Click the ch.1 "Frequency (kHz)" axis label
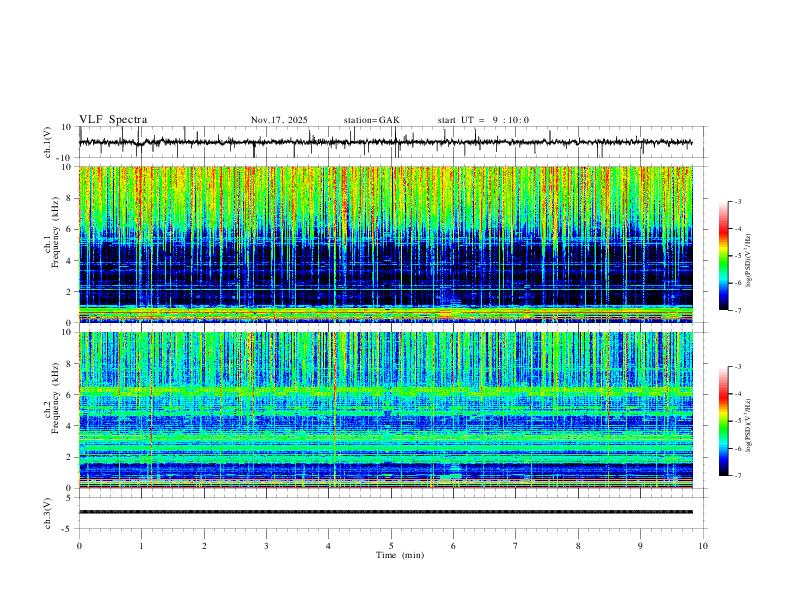Viewport: 792px width, 612px height. pyautogui.click(x=55, y=233)
